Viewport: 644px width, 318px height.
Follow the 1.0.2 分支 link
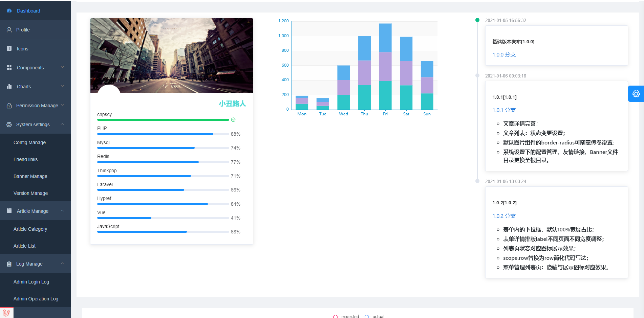(504, 216)
